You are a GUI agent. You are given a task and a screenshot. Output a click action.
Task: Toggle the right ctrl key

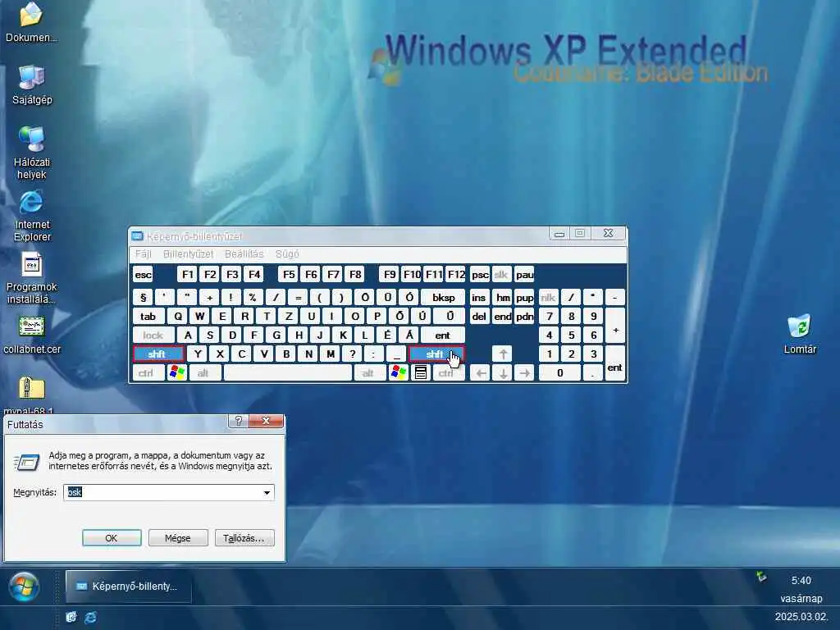pyautogui.click(x=448, y=373)
